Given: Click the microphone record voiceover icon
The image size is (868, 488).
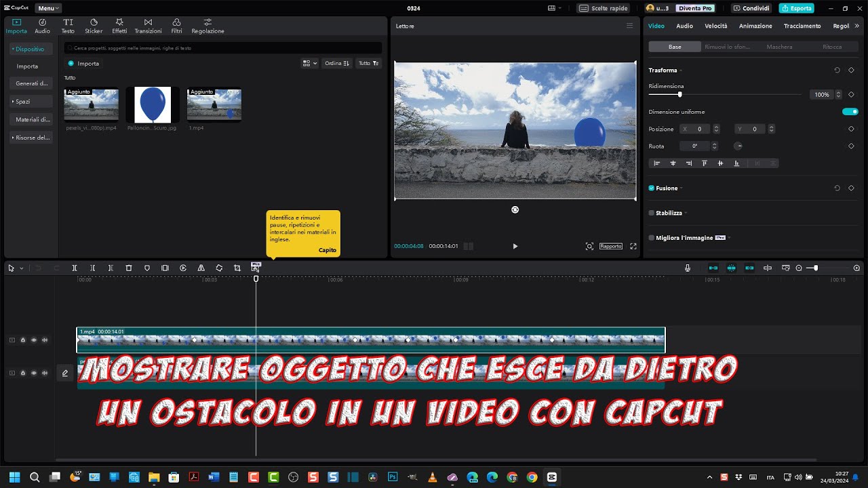Looking at the screenshot, I should [688, 268].
